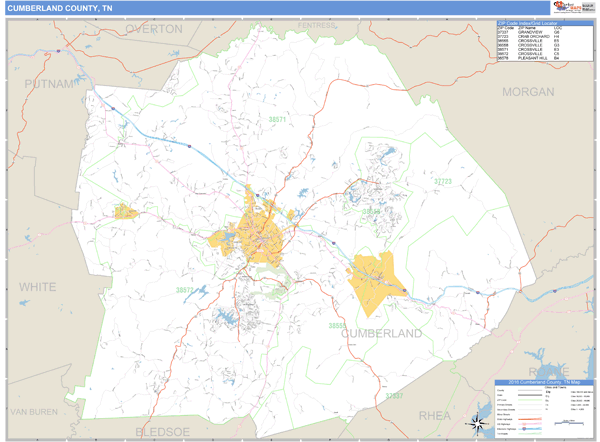The height and width of the screenshot is (442, 600).
Task: Click the large CUMBERLAND county label
Action: pyautogui.click(x=381, y=333)
